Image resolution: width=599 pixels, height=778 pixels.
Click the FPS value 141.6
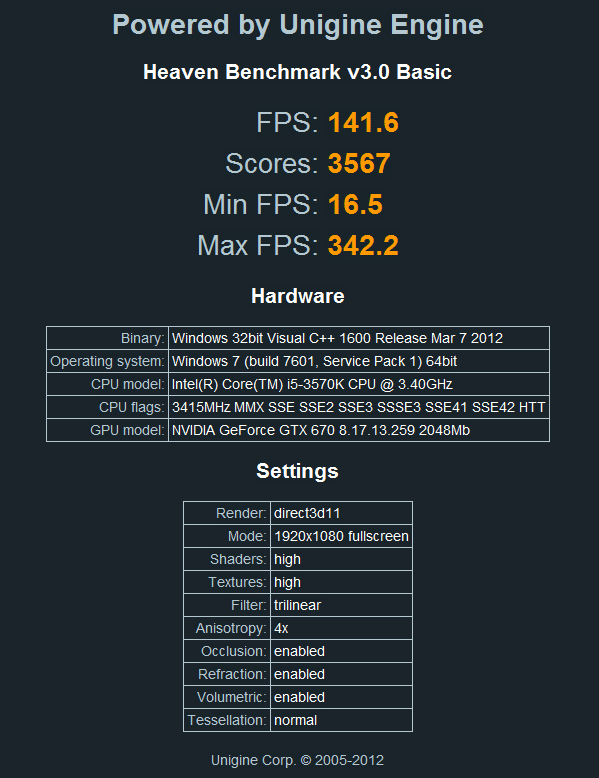(x=363, y=123)
